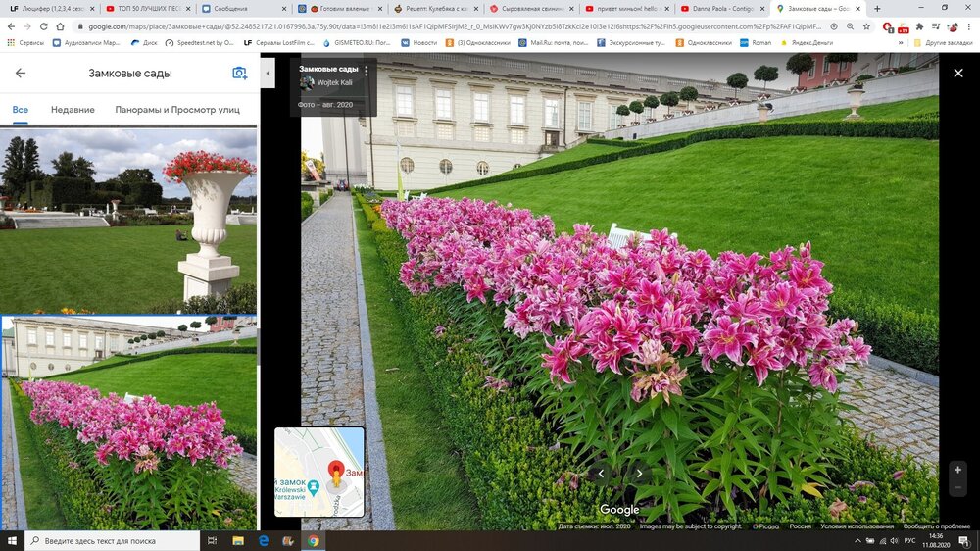The width and height of the screenshot is (980, 551).
Task: Select the "Все" photos tab
Action: [20, 110]
